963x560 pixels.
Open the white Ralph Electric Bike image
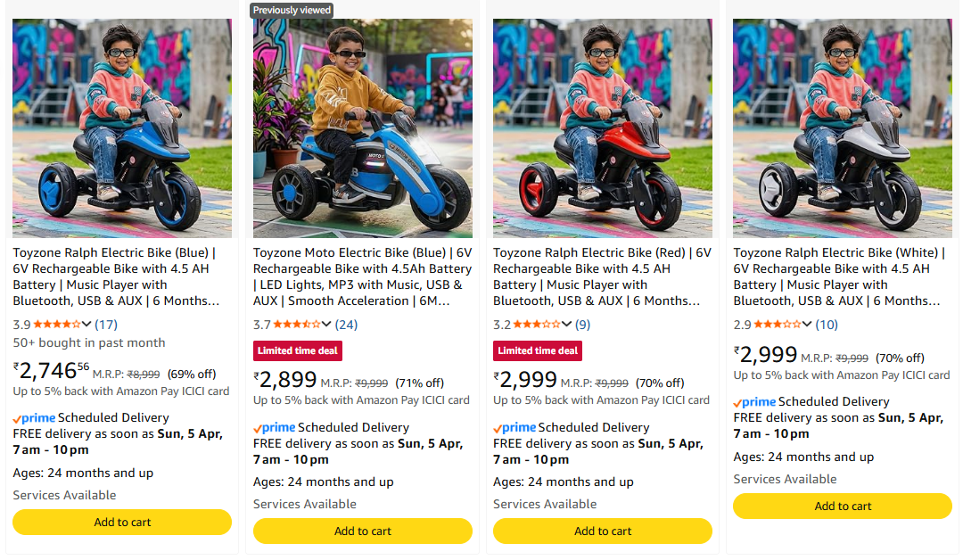(843, 128)
